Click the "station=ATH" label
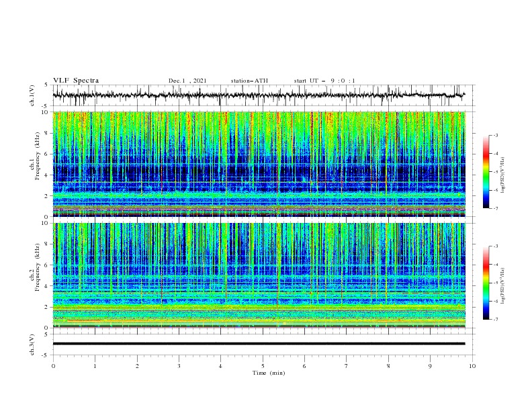This screenshot has width=532, height=411. (x=249, y=81)
